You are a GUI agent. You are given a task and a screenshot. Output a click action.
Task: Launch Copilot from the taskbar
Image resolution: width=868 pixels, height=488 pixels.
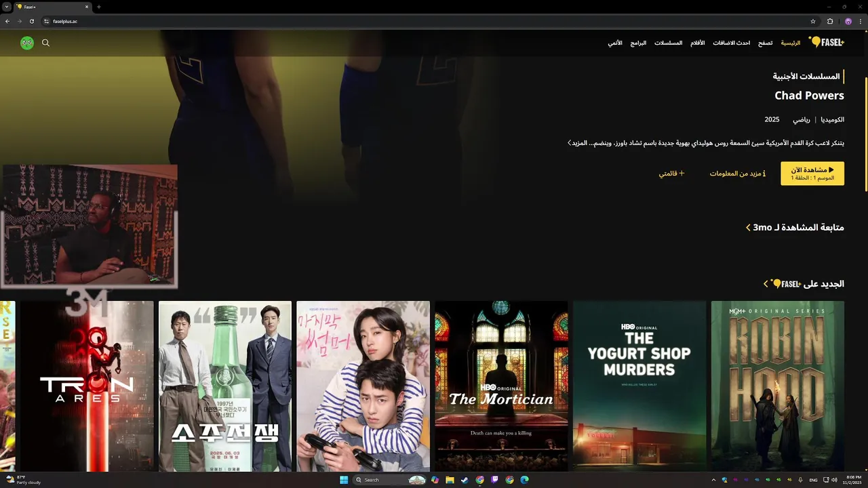[x=435, y=480]
